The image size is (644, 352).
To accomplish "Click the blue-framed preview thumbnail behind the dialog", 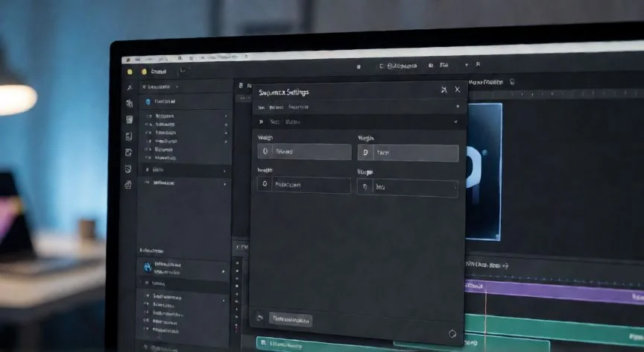I will 484,172.
